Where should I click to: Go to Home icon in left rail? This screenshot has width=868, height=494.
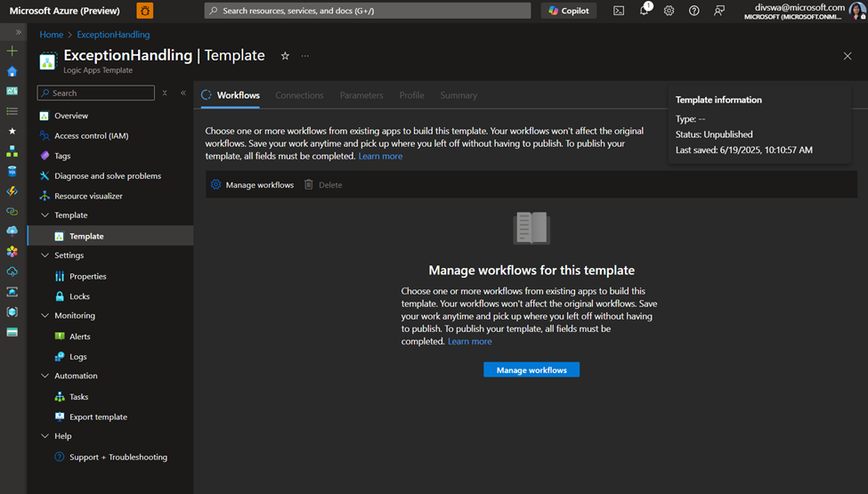12,71
